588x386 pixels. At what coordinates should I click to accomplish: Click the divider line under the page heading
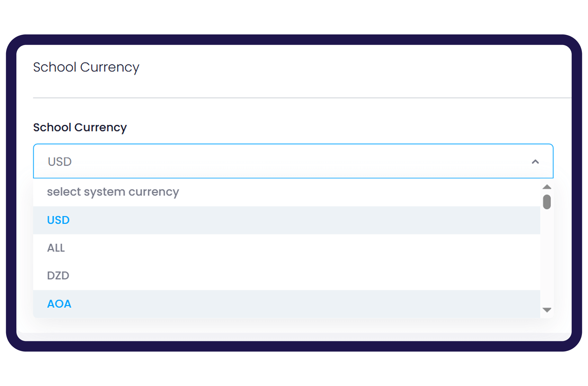coord(302,97)
